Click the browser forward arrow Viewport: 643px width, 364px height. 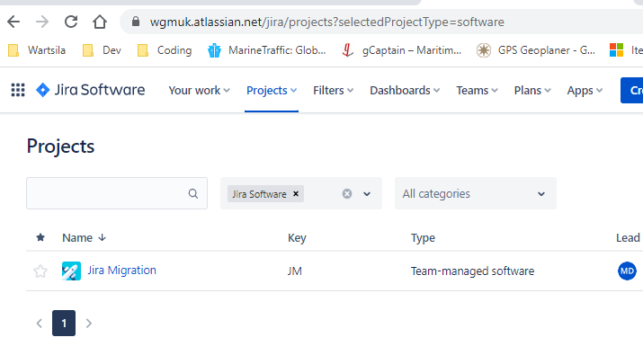tap(42, 22)
